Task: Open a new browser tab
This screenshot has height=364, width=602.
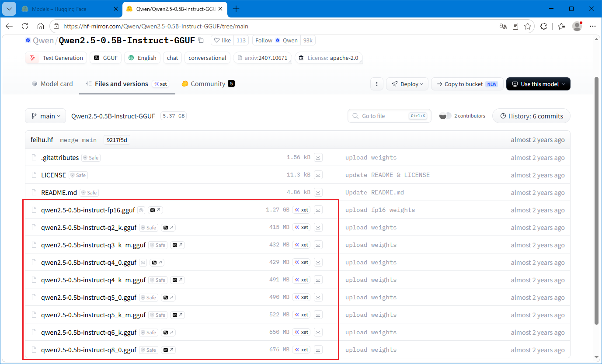Action: 236,9
